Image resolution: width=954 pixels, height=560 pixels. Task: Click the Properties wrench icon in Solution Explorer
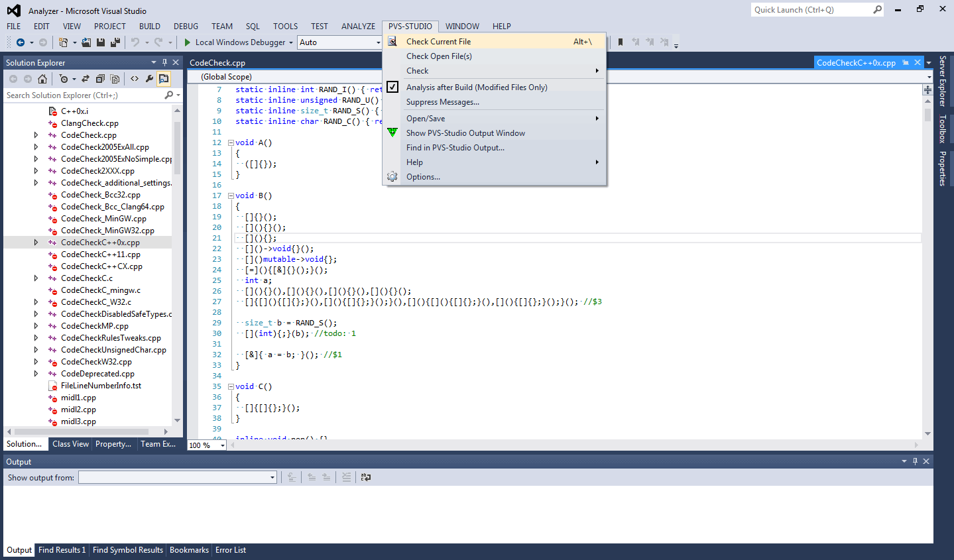click(x=149, y=79)
